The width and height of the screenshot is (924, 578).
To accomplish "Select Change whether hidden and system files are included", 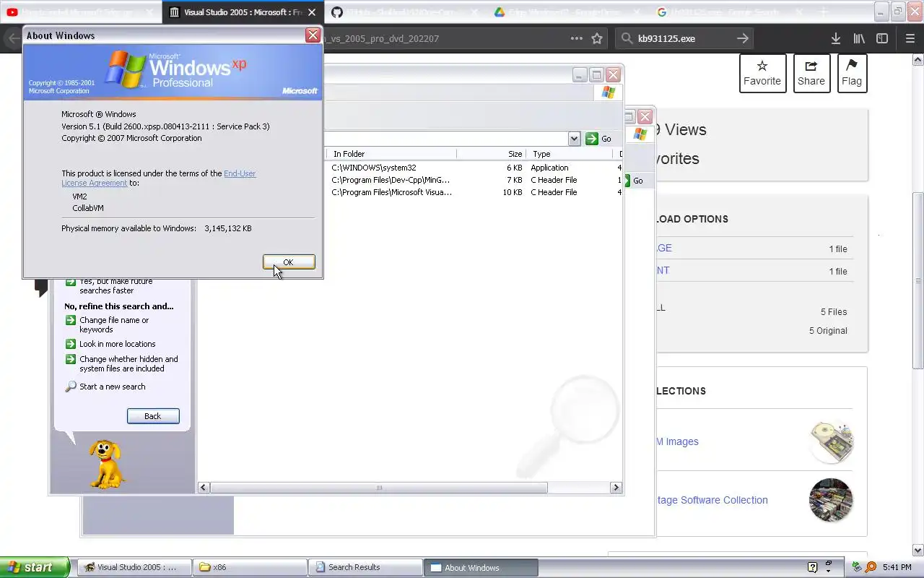I will [x=128, y=363].
